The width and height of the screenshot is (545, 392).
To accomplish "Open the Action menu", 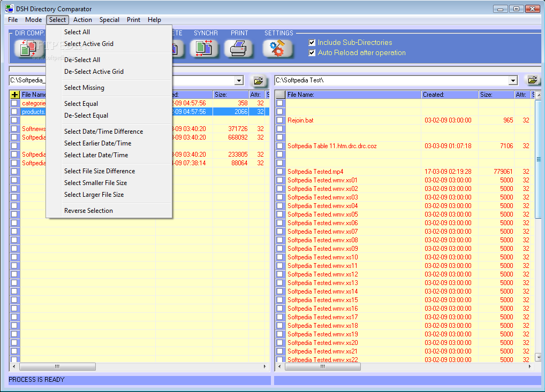I will pos(82,20).
